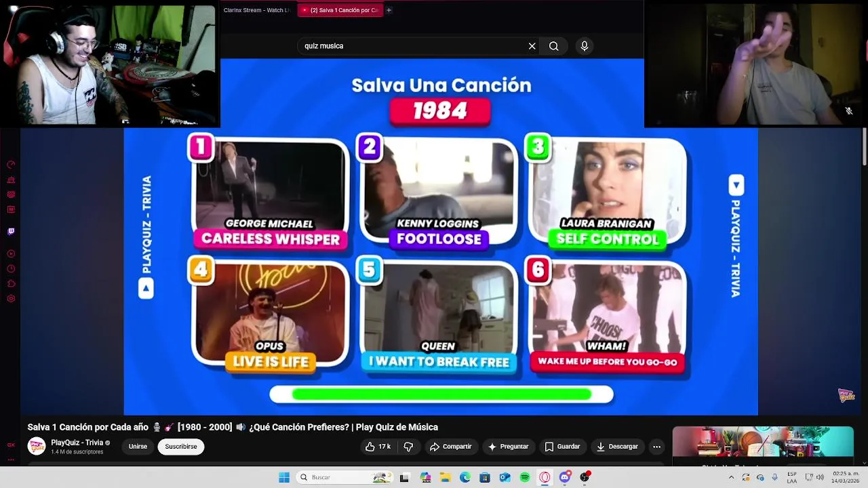Switch to the Clarinx Stream tab

click(256, 10)
